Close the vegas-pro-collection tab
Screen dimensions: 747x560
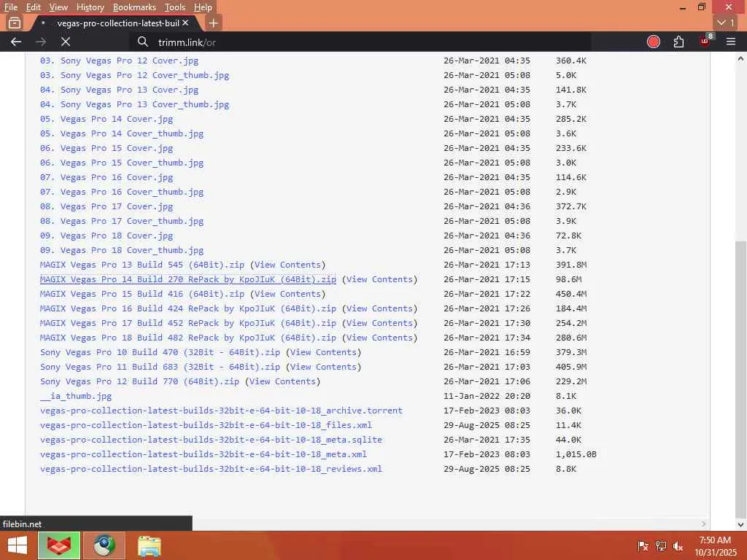(185, 23)
